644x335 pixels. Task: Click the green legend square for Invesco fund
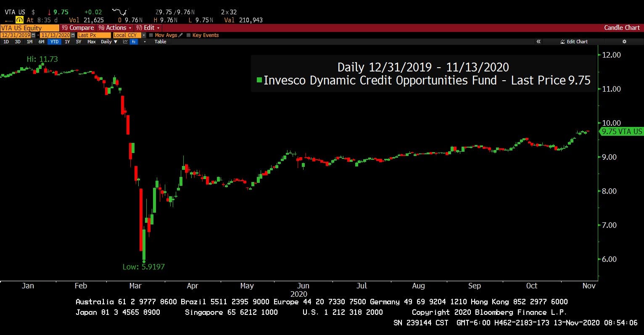pos(259,80)
